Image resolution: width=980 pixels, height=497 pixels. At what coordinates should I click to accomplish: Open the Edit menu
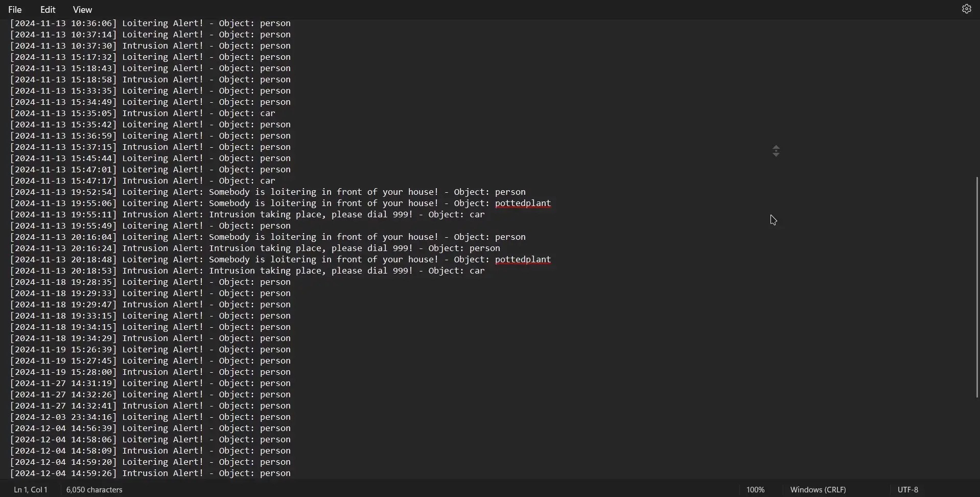coord(48,10)
